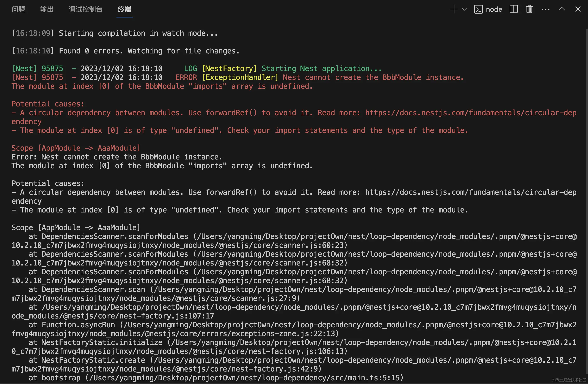Screen dimensions: 588x384
Task: Click the yellow [ExceptionHandler] label
Action: click(240, 78)
